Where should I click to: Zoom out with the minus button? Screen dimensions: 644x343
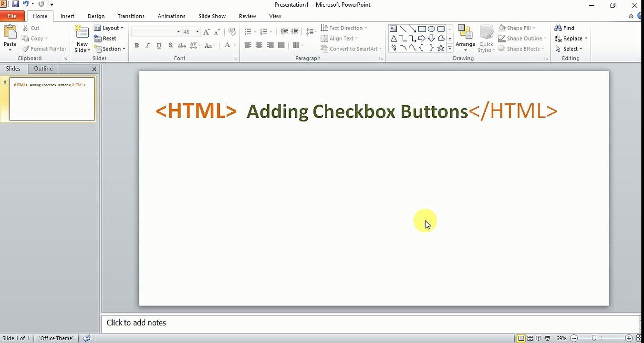[x=574, y=338]
